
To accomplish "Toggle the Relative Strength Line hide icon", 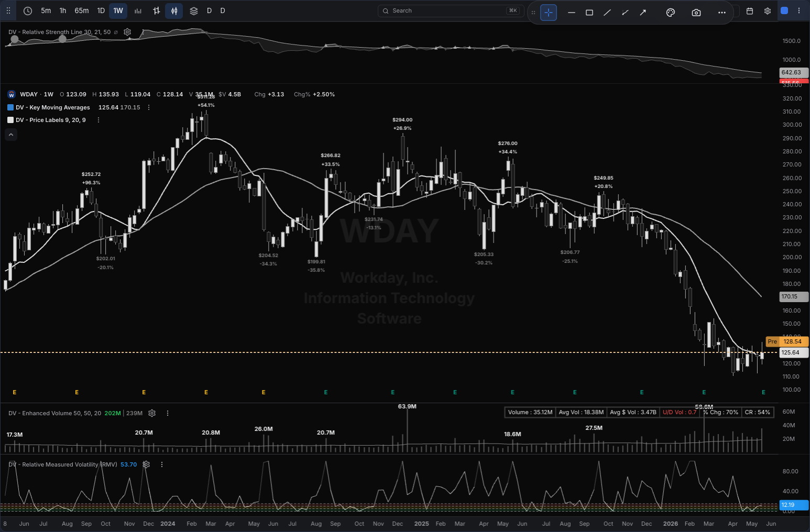I will pos(116,32).
